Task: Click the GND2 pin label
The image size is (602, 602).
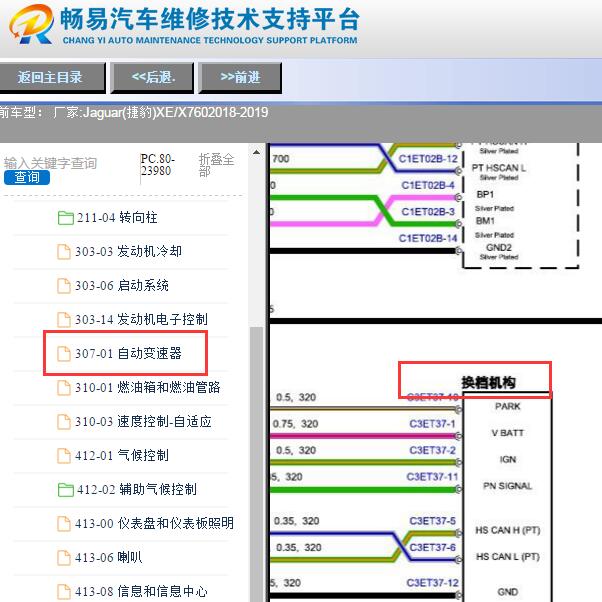Action: click(499, 248)
